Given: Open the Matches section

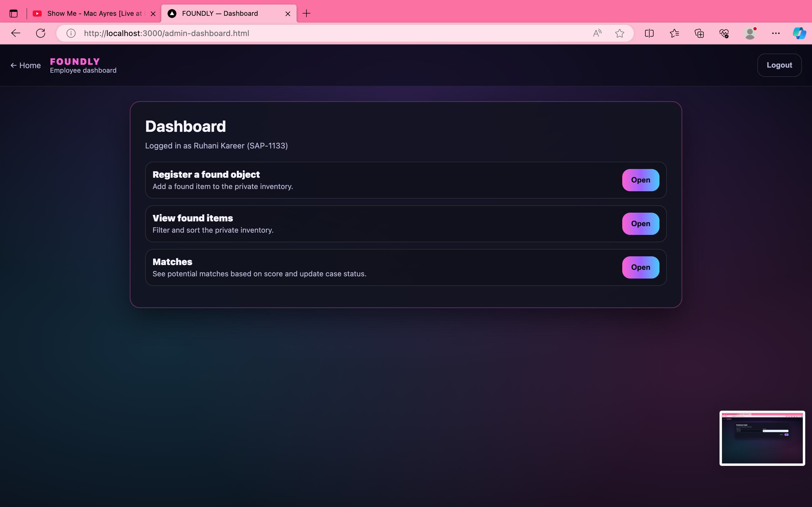Looking at the screenshot, I should tap(640, 267).
